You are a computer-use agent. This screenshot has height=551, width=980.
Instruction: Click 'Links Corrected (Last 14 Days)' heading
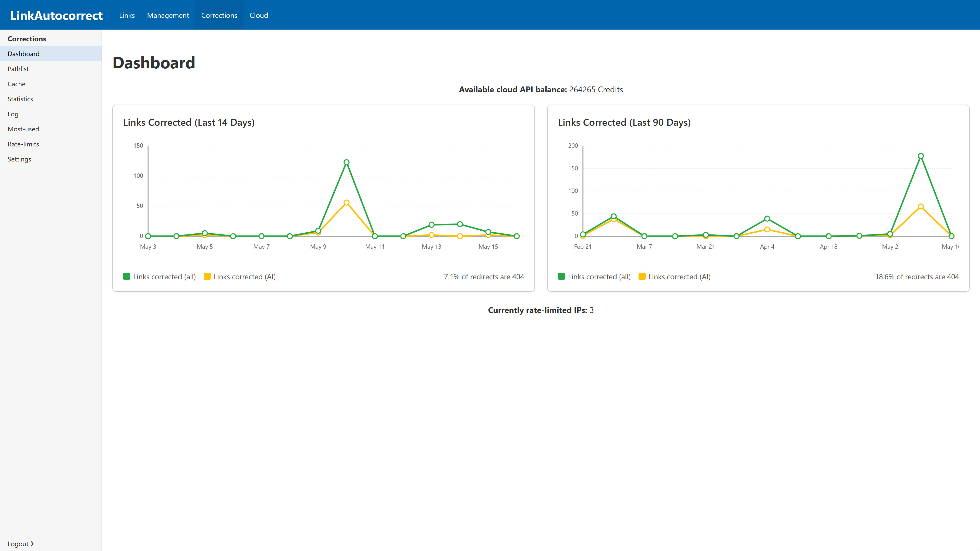tap(189, 122)
